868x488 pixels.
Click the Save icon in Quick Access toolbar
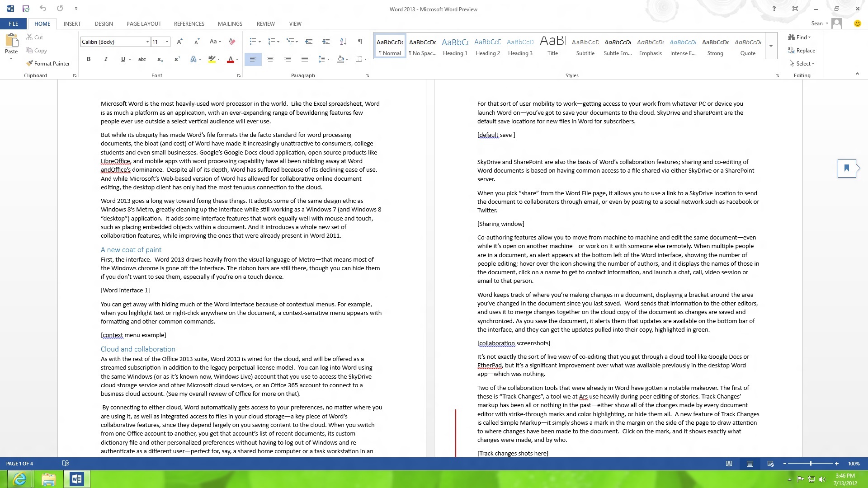[x=26, y=9]
